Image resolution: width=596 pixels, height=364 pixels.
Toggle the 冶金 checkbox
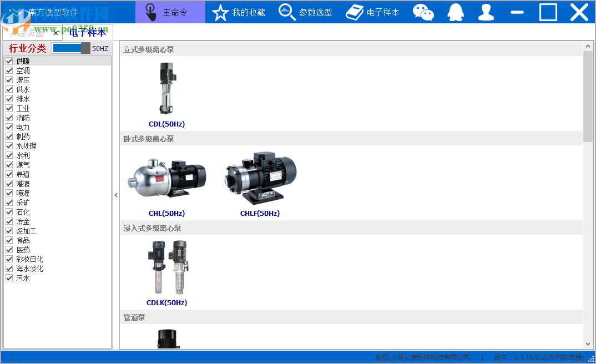(x=9, y=221)
